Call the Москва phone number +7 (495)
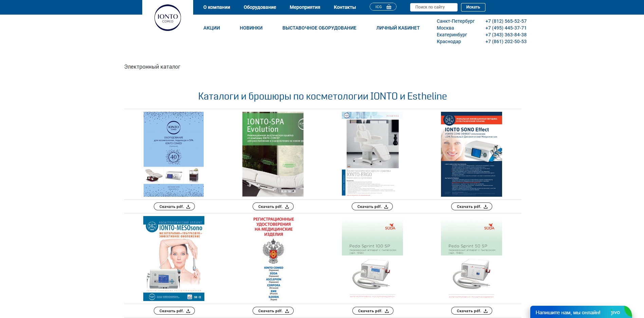Image resolution: width=644 pixels, height=318 pixels. click(x=506, y=28)
